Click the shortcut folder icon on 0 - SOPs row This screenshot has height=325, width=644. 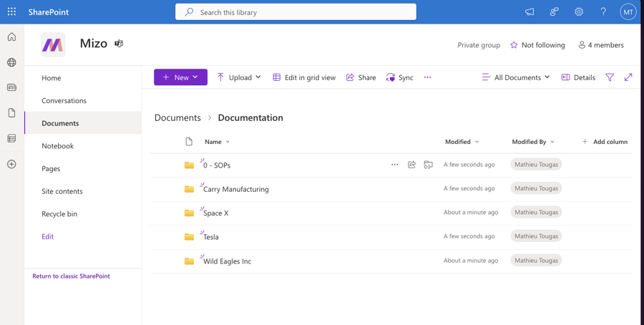(x=429, y=165)
